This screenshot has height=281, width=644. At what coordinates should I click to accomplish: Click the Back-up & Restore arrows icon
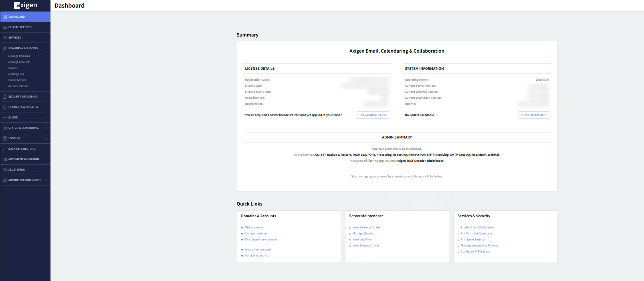click(5, 149)
